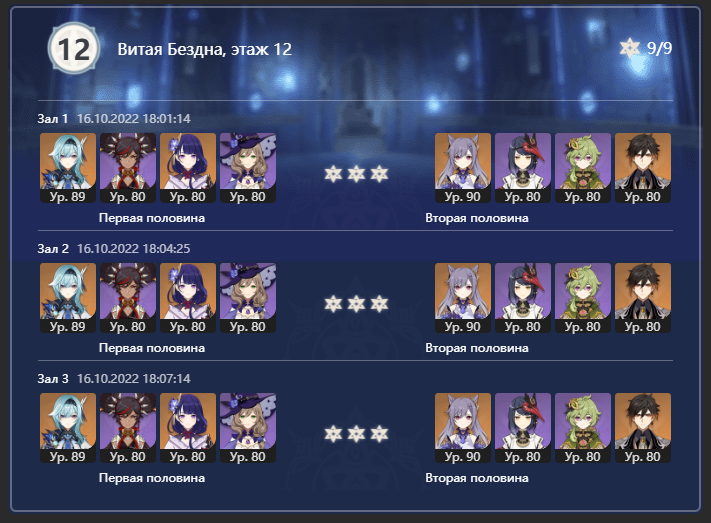Click the Зал 1 timestamp 18:01:14
This screenshot has height=523, width=711.
(134, 119)
